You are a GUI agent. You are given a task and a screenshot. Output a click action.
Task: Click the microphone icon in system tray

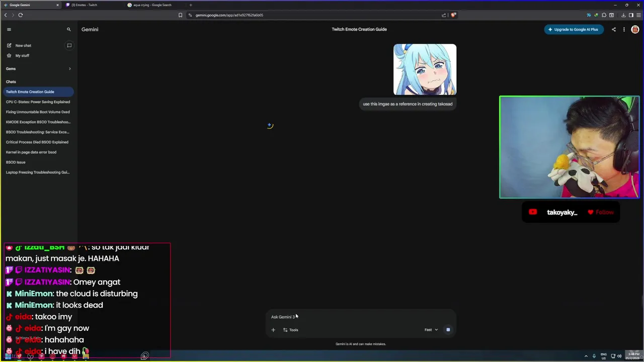point(594,356)
